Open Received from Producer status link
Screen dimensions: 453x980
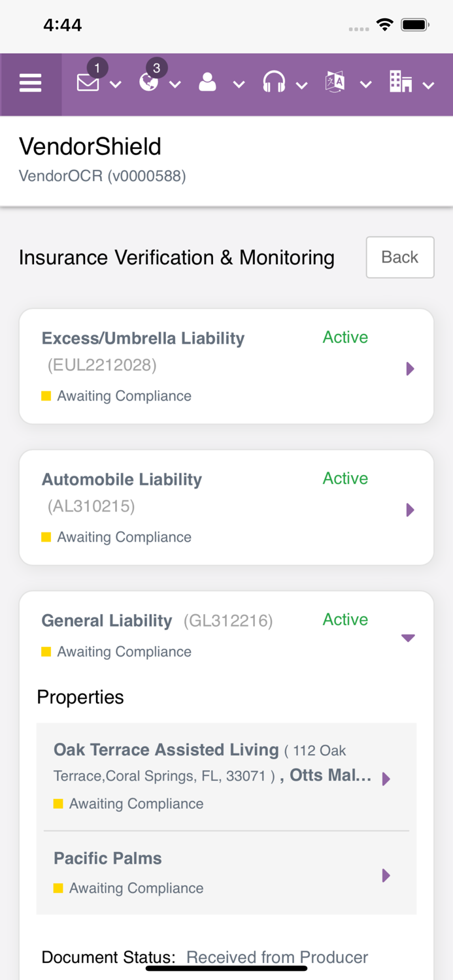tap(277, 957)
